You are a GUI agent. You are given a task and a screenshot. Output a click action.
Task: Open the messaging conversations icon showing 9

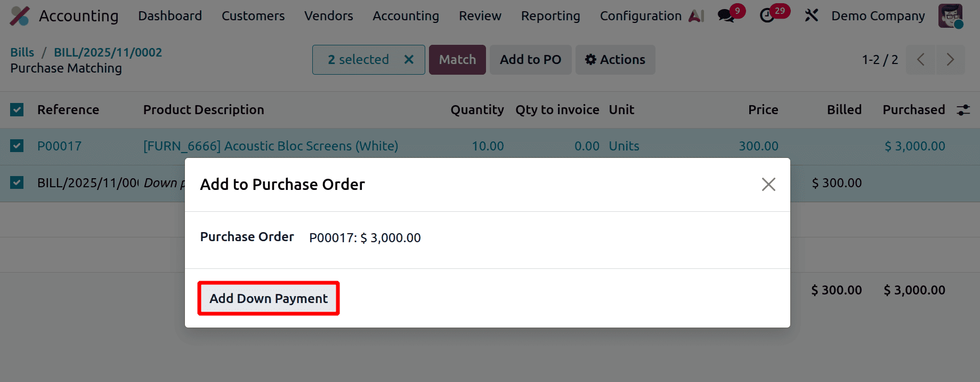coord(726,16)
